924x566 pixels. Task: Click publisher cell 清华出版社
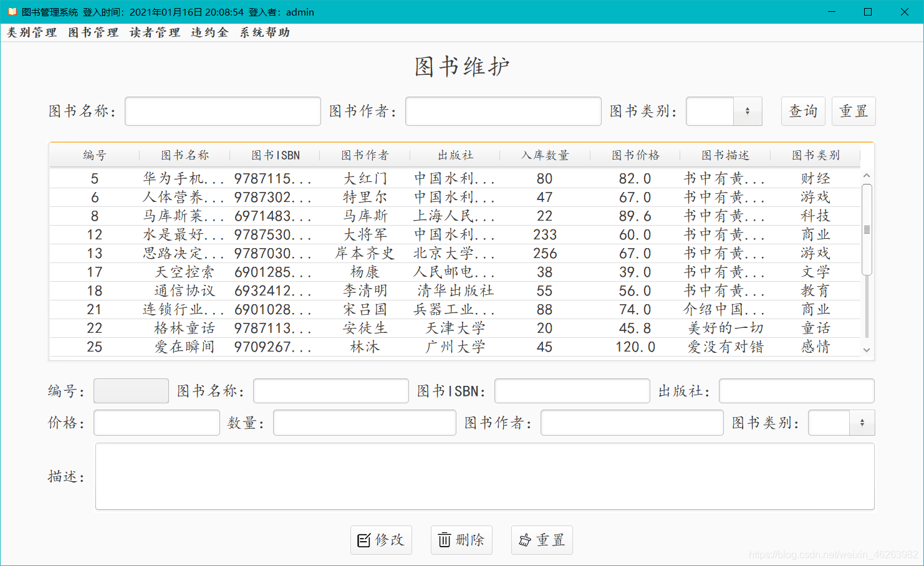click(455, 291)
